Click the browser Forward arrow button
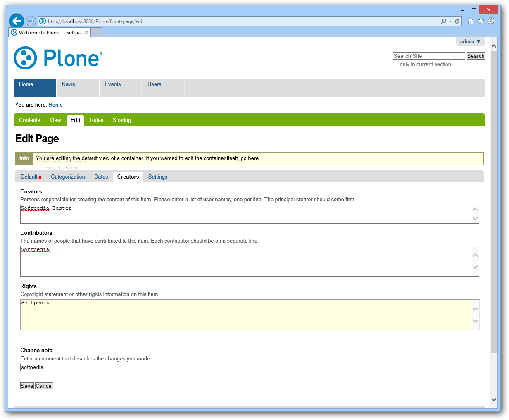Viewport: 509px width, 420px height. pyautogui.click(x=31, y=21)
